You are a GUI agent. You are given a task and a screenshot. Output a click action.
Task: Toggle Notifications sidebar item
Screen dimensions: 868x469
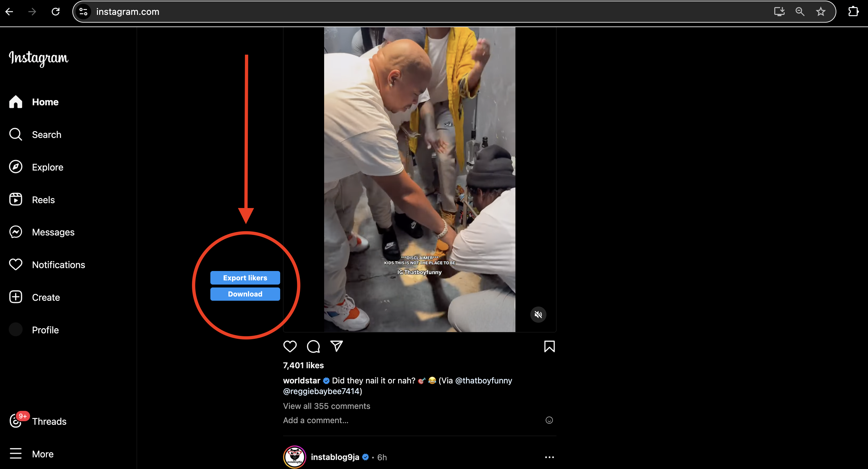[x=58, y=265]
